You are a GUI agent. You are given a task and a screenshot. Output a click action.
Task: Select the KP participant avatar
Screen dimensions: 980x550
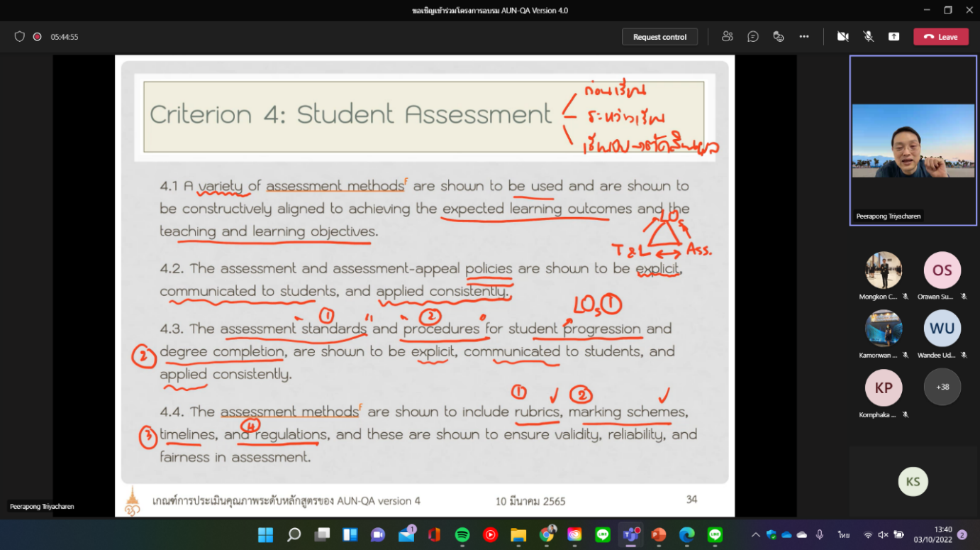tap(884, 388)
